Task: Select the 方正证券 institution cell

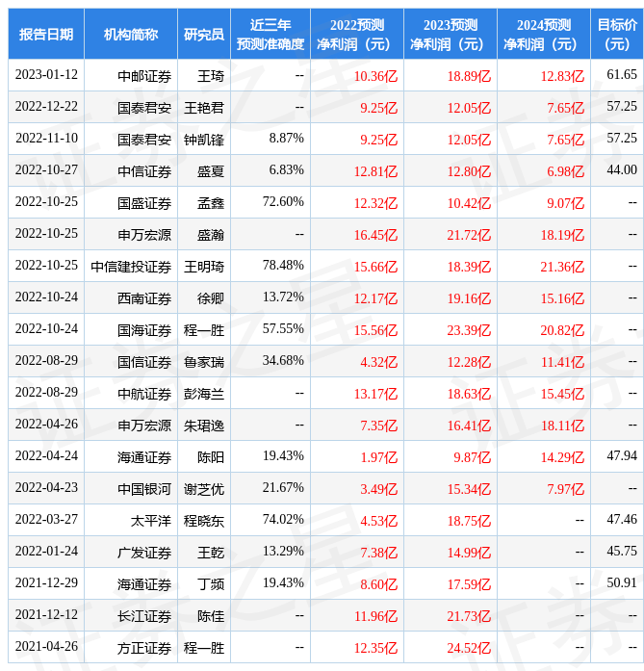Action: [x=144, y=648]
